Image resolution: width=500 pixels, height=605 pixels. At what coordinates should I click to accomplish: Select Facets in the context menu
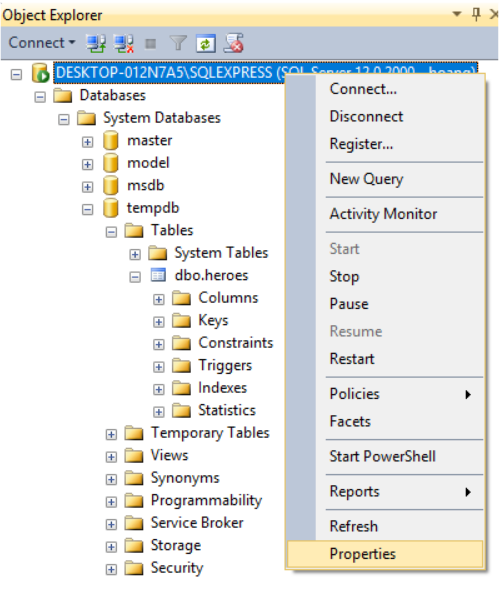(385, 421)
